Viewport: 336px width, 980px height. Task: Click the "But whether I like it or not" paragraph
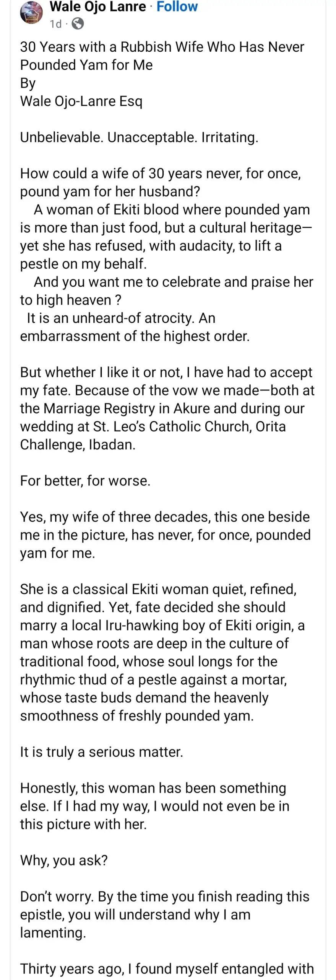167,408
